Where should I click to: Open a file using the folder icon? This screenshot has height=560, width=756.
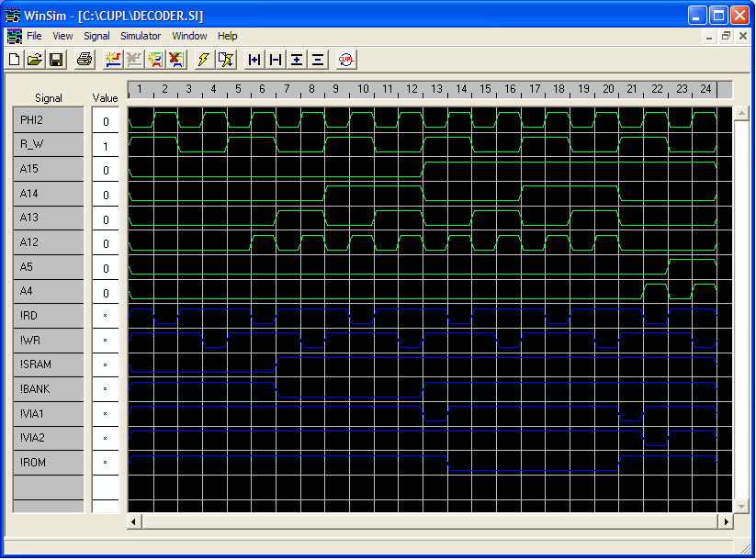(35, 60)
